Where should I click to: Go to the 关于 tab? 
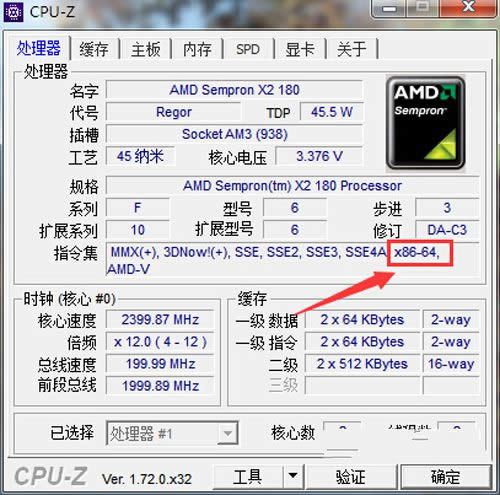coord(352,49)
